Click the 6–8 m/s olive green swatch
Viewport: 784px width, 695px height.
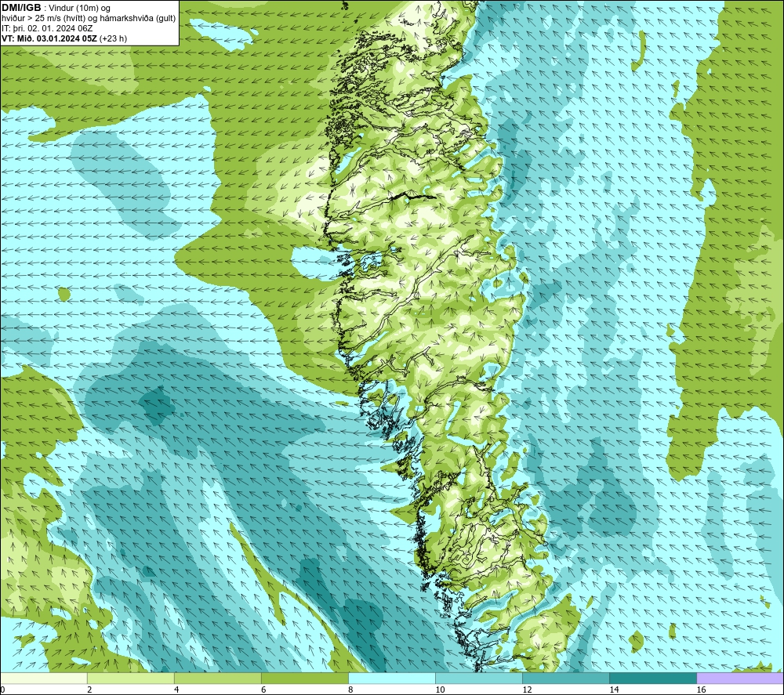click(304, 678)
